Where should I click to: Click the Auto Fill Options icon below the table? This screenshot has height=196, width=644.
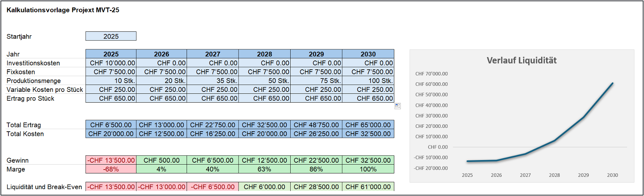tap(398, 106)
